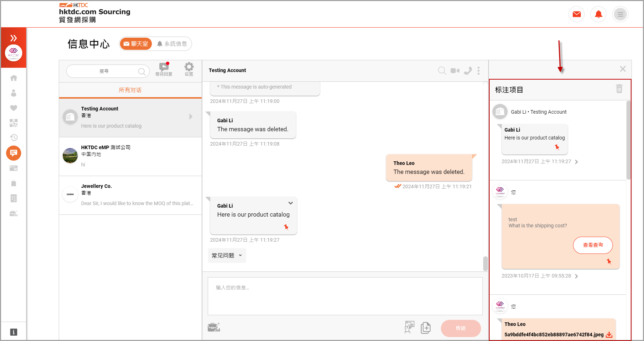Click the info icon at sidebar bottom
This screenshot has width=644, height=341.
pos(14,332)
